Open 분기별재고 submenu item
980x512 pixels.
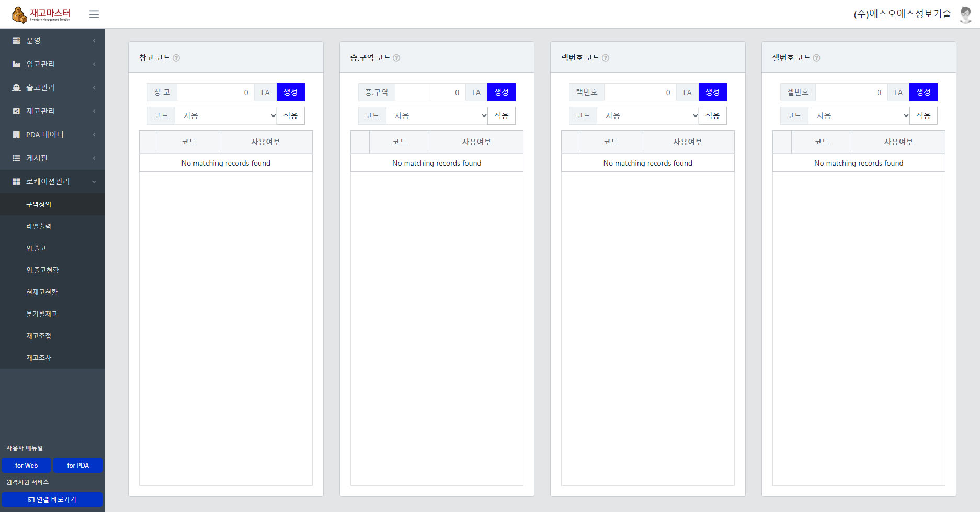(52, 314)
